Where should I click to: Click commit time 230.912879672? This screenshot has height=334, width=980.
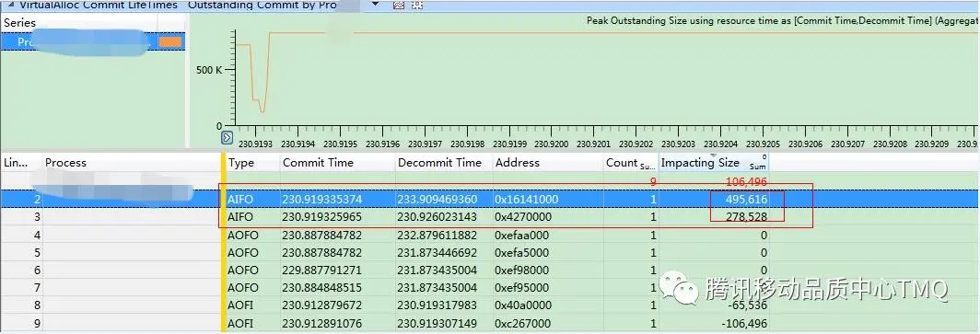(x=321, y=305)
